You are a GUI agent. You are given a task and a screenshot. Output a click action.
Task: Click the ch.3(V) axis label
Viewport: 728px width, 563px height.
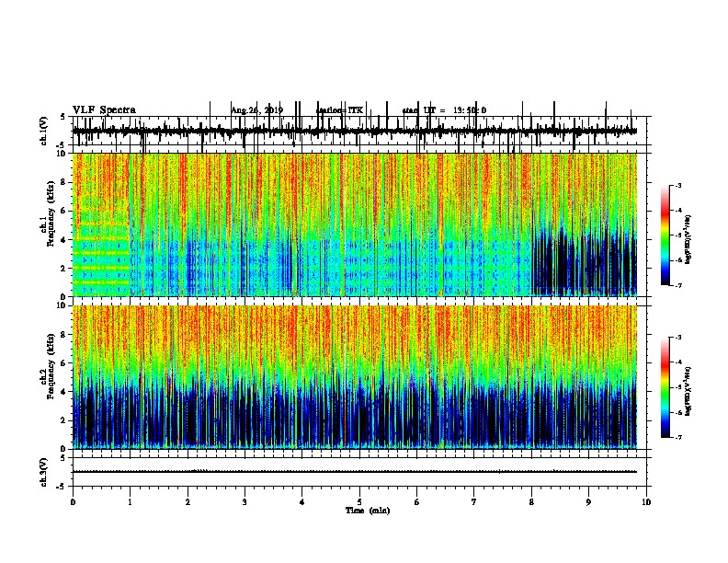(x=44, y=472)
